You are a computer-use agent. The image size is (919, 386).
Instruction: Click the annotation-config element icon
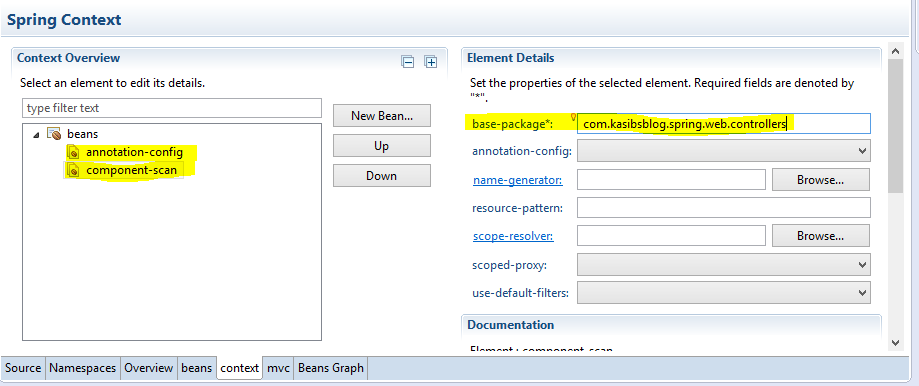click(x=74, y=152)
